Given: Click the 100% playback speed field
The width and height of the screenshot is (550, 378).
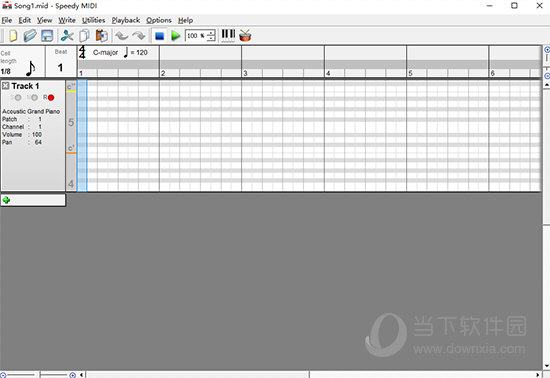Looking at the screenshot, I should pyautogui.click(x=196, y=35).
